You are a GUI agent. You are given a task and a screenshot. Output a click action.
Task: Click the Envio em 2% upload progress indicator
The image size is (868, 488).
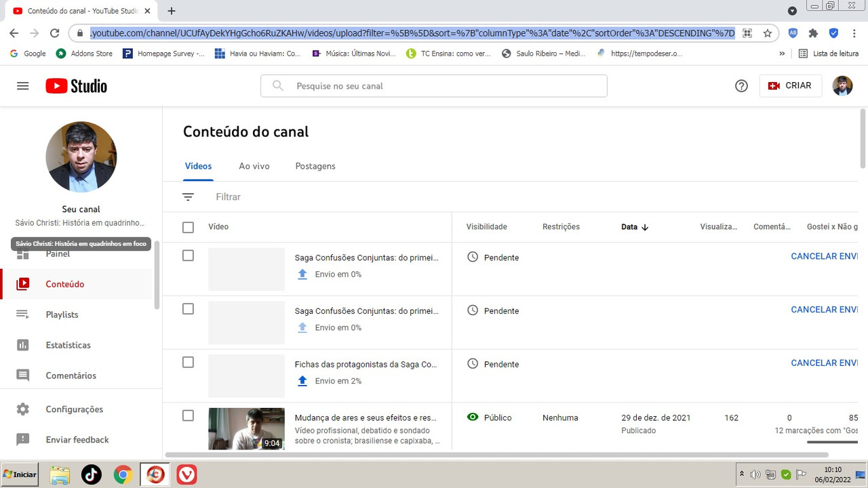coord(329,380)
